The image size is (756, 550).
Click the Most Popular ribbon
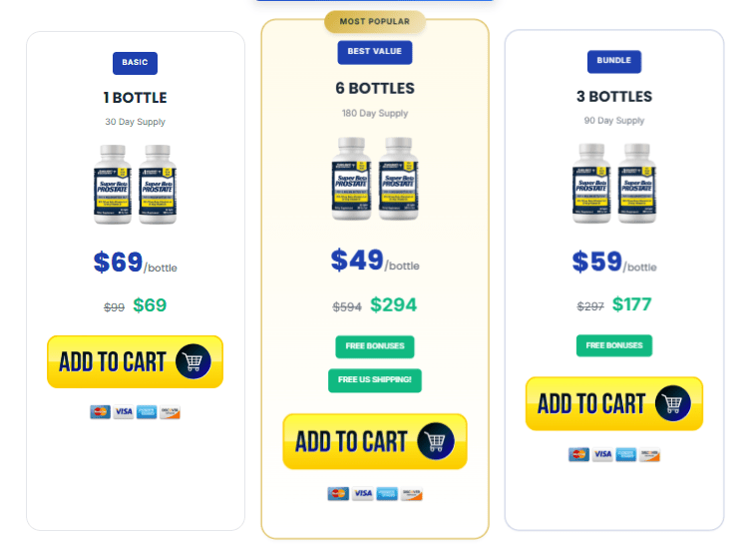coord(375,22)
